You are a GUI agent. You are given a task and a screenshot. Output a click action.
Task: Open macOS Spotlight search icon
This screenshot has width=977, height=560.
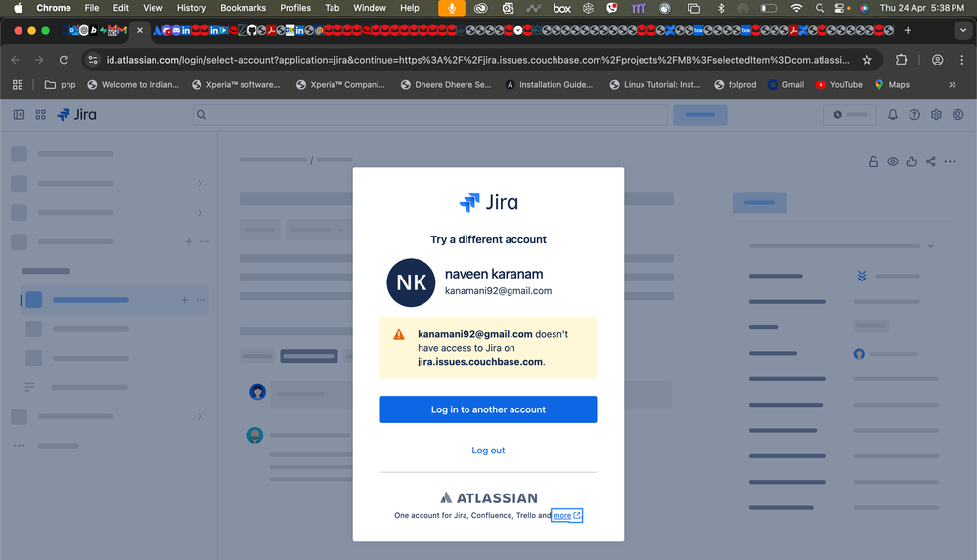click(x=820, y=8)
